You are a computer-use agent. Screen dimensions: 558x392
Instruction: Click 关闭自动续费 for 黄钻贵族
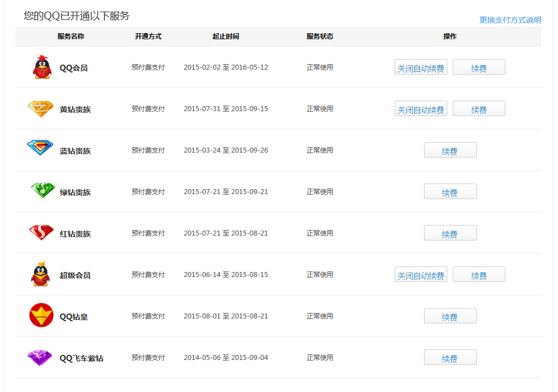[x=421, y=108]
